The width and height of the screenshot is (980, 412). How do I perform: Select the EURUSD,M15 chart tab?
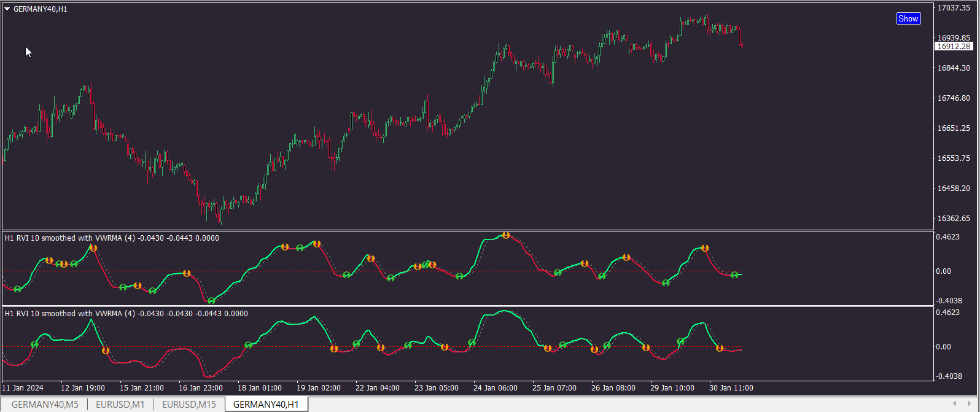tap(189, 404)
